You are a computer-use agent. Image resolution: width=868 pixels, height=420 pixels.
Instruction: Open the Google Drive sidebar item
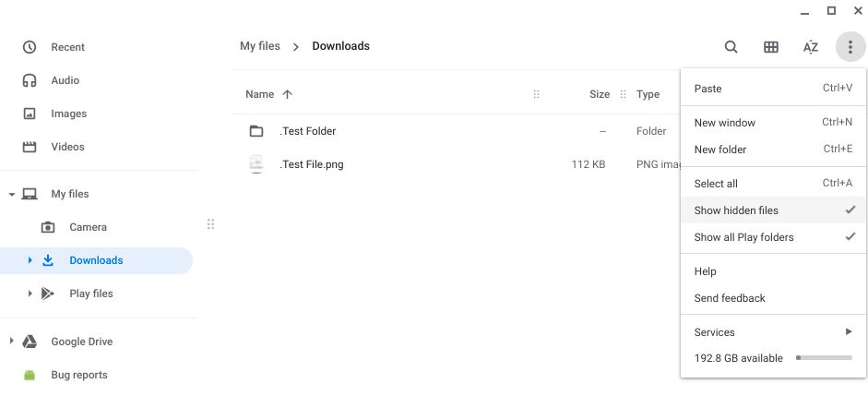tap(81, 342)
